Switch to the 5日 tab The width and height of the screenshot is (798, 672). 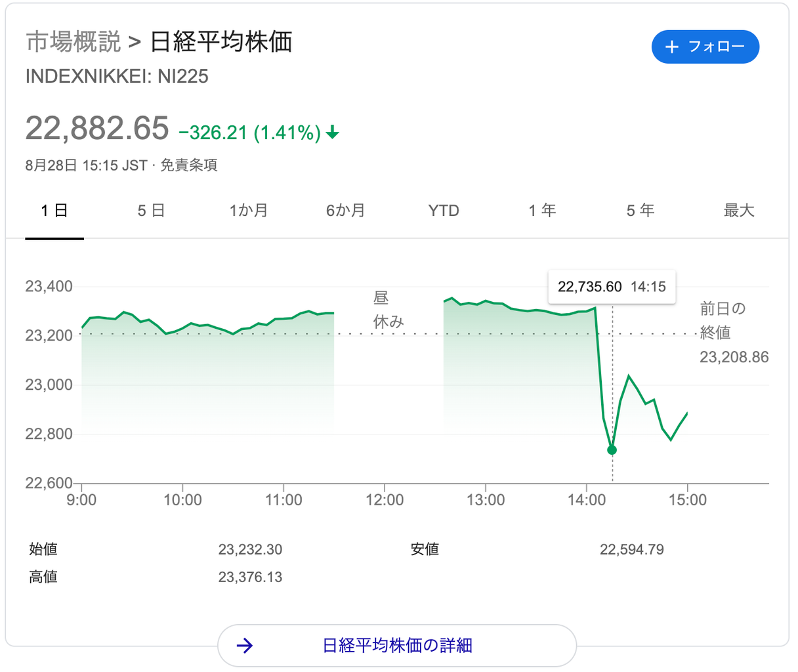(151, 211)
